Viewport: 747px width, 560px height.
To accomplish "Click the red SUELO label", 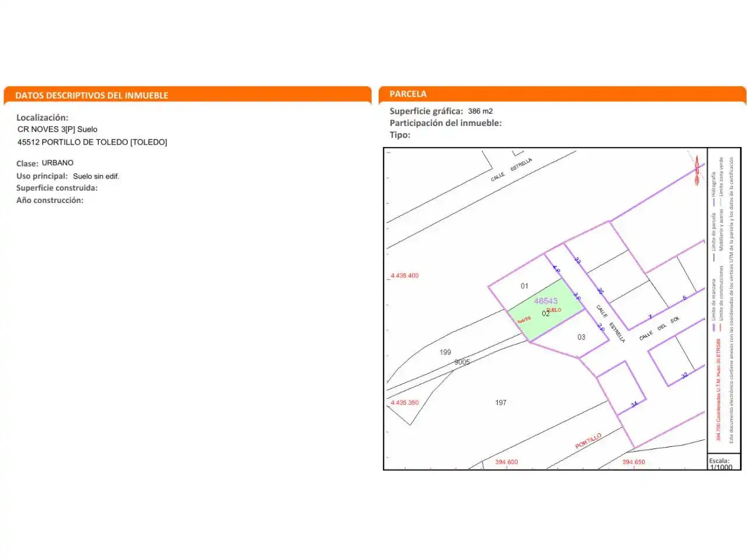I will coord(554,310).
